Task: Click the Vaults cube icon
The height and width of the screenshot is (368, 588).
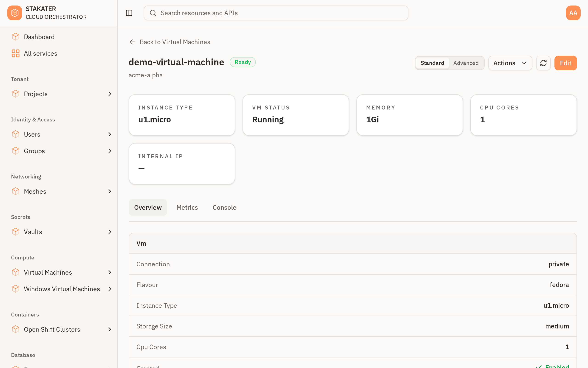Action: coord(16,232)
